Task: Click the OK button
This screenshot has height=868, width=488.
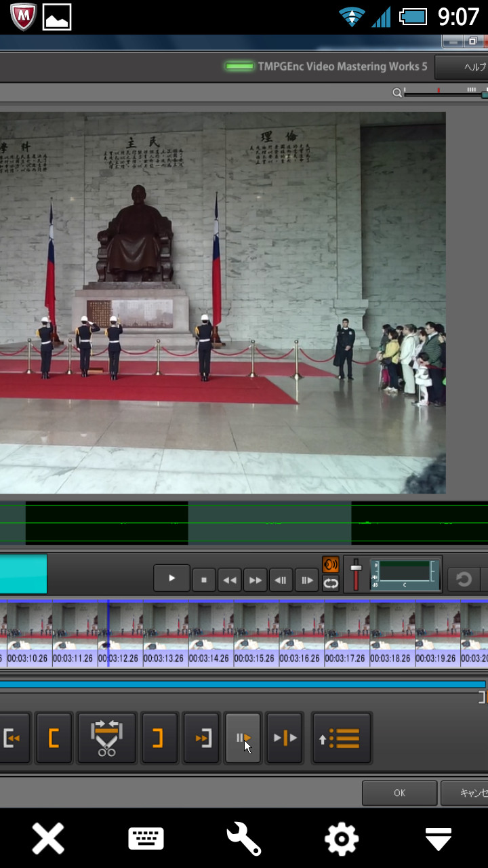Action: tap(399, 793)
